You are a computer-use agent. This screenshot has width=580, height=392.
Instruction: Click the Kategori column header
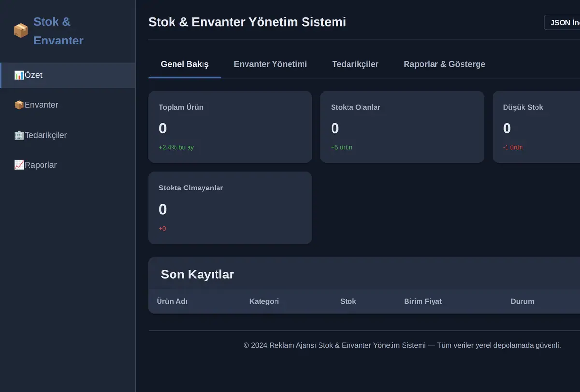(264, 301)
